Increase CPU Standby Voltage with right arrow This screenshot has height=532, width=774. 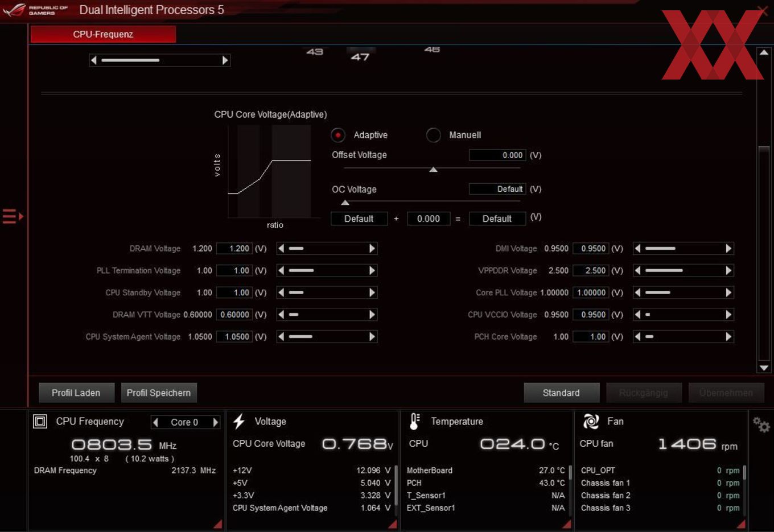[x=372, y=292]
